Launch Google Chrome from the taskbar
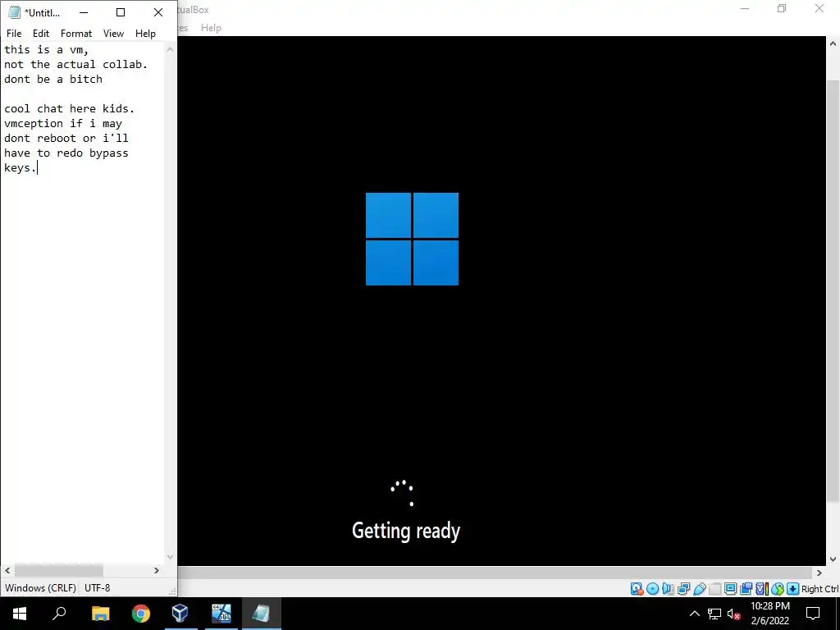 pos(141,614)
